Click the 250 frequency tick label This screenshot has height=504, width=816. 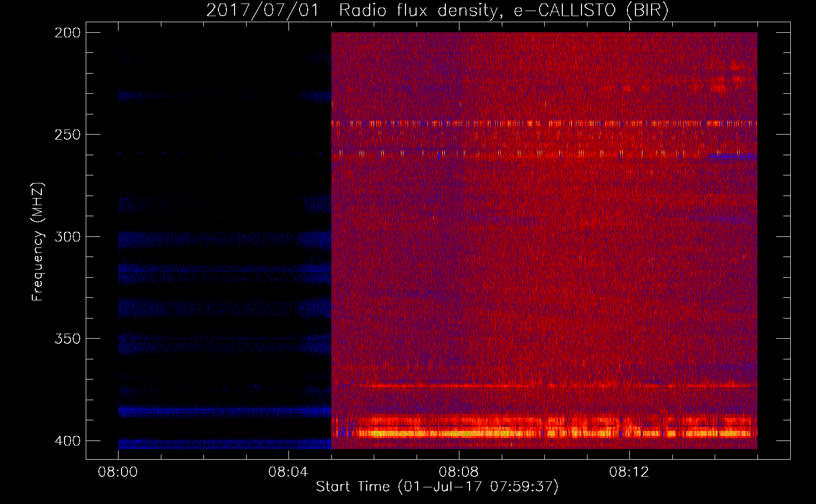coord(68,135)
